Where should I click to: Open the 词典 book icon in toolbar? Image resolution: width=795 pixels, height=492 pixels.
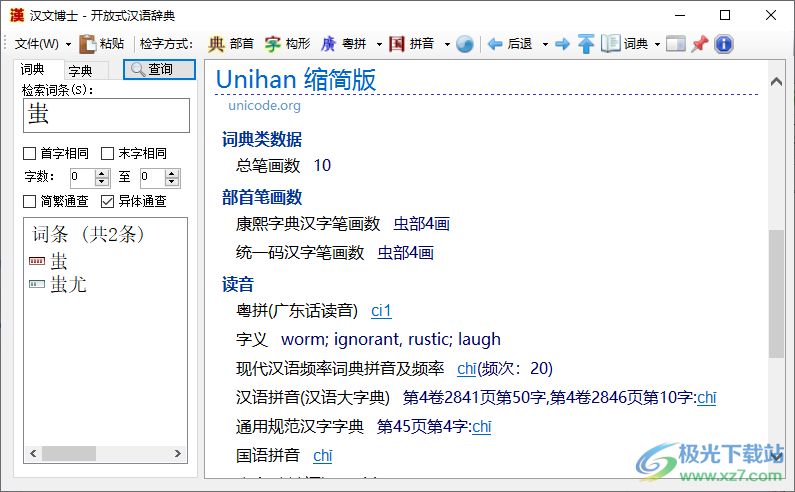[610, 44]
